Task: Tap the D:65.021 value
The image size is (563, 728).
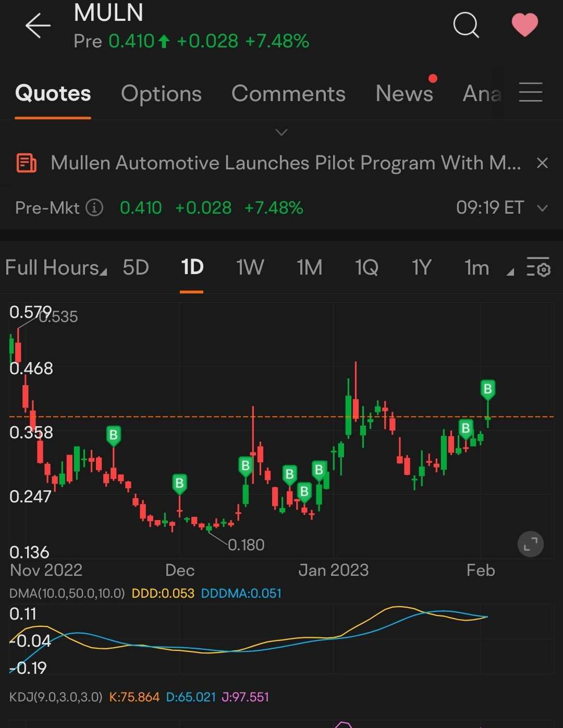Action: click(x=191, y=697)
